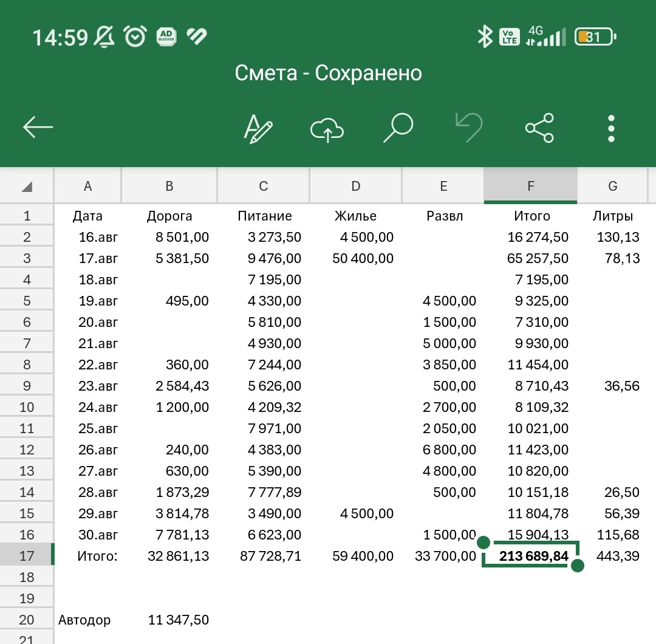This screenshot has width=656, height=644.
Task: Tap the Bluetooth status icon
Action: click(x=484, y=37)
